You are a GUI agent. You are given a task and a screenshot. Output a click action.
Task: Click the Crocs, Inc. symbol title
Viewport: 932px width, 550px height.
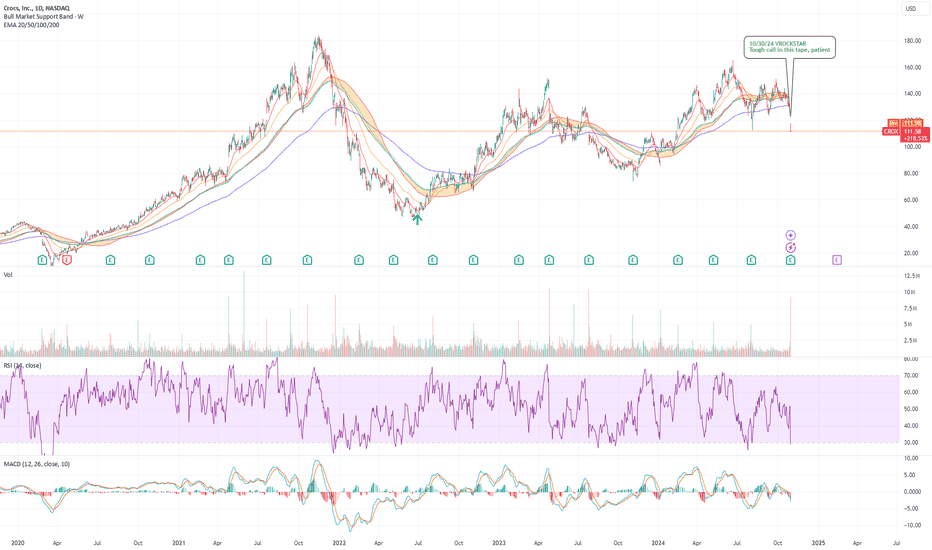(x=36, y=8)
